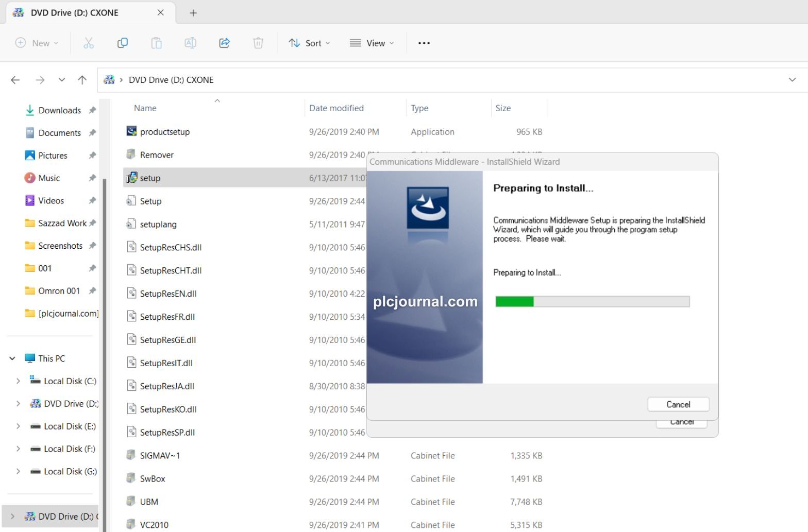
Task: Click the Share icon in toolbar
Action: click(x=224, y=43)
